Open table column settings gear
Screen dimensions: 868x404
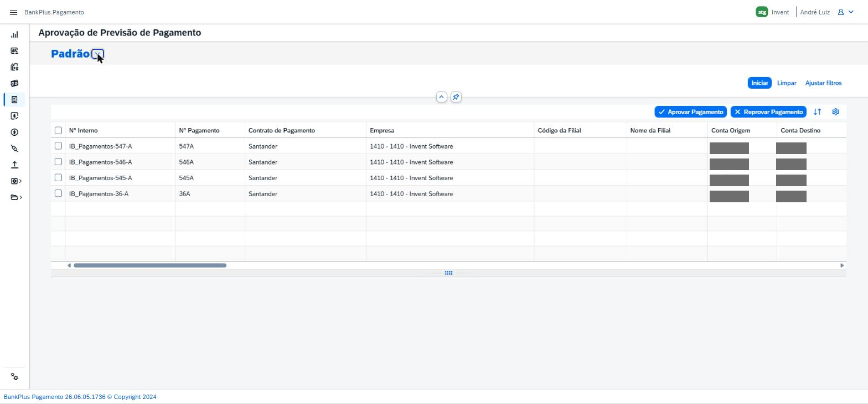click(836, 112)
